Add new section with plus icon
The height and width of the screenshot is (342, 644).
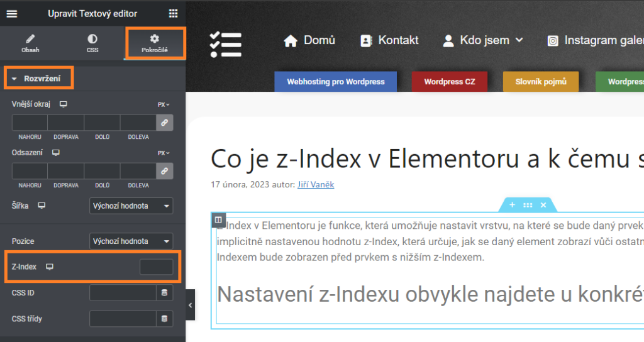tap(512, 205)
